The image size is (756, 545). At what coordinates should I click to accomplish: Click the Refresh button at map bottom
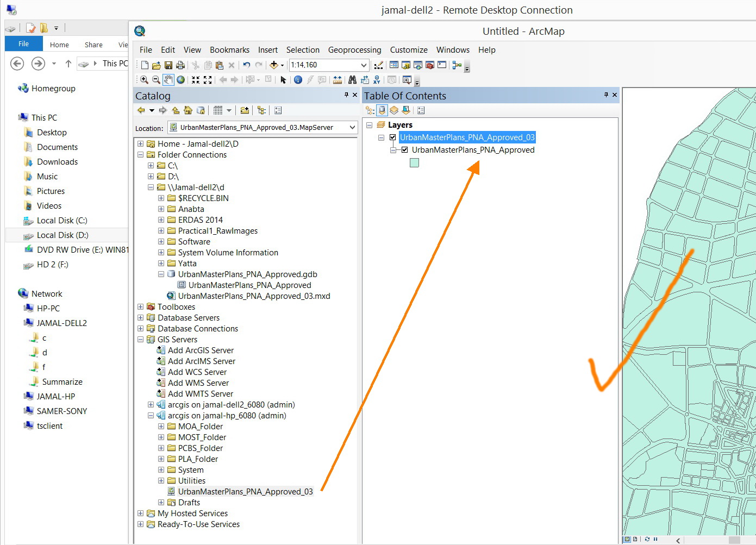[x=647, y=539]
